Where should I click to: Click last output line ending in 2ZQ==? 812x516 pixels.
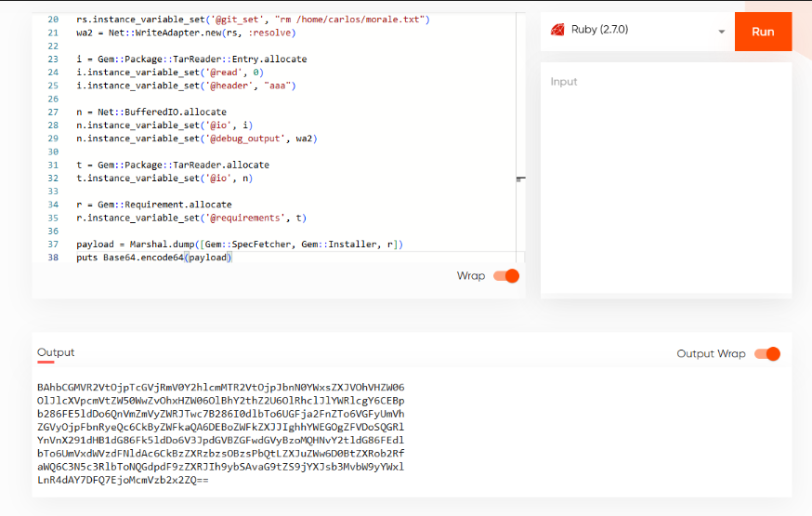[x=123, y=481]
